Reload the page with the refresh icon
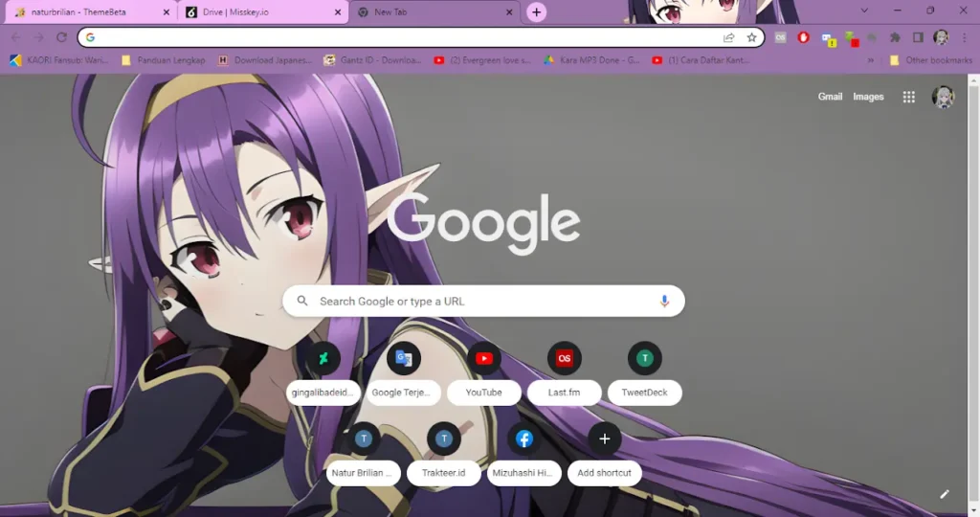This screenshot has height=517, width=980. click(61, 37)
